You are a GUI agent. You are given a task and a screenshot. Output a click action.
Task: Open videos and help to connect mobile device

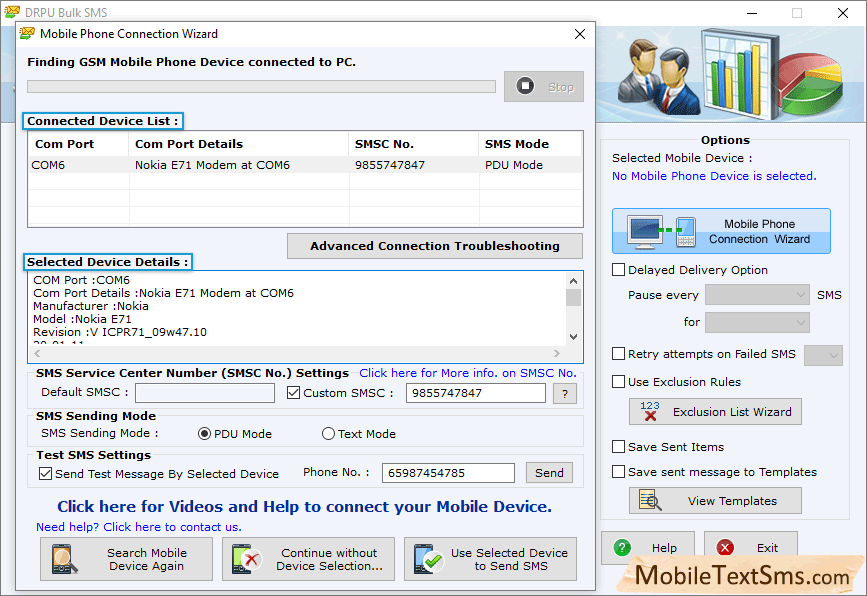[305, 506]
